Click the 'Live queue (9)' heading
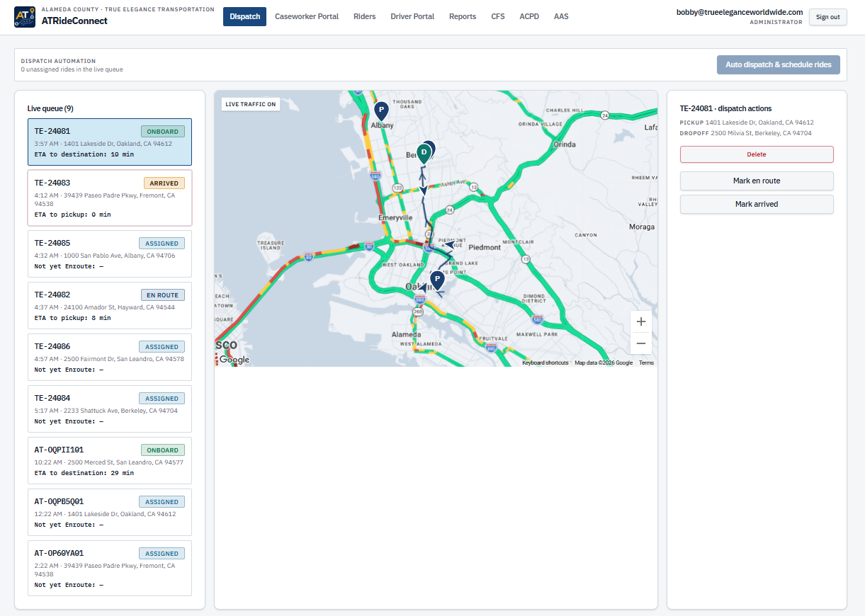 [50, 108]
